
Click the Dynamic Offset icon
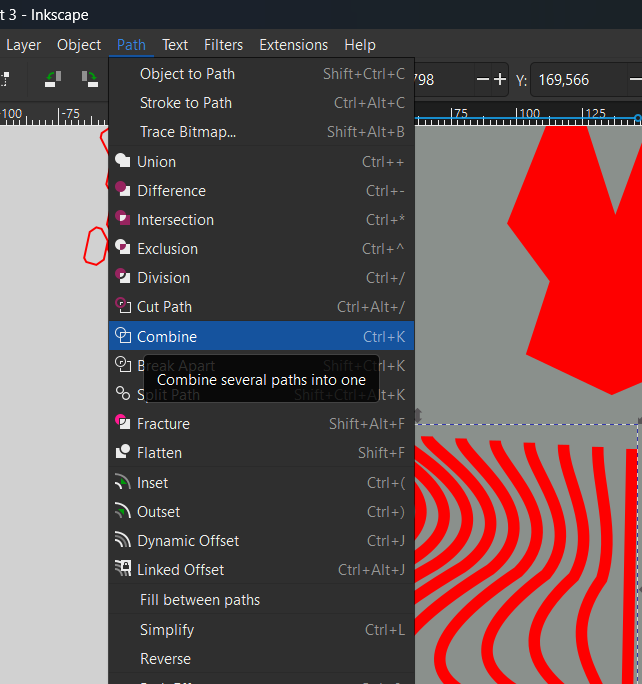[x=123, y=540]
